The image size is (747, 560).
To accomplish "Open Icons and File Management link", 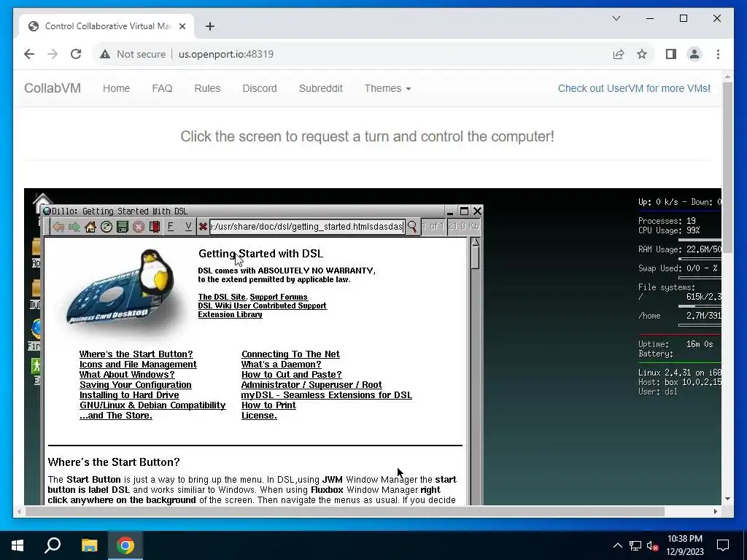I will click(138, 365).
